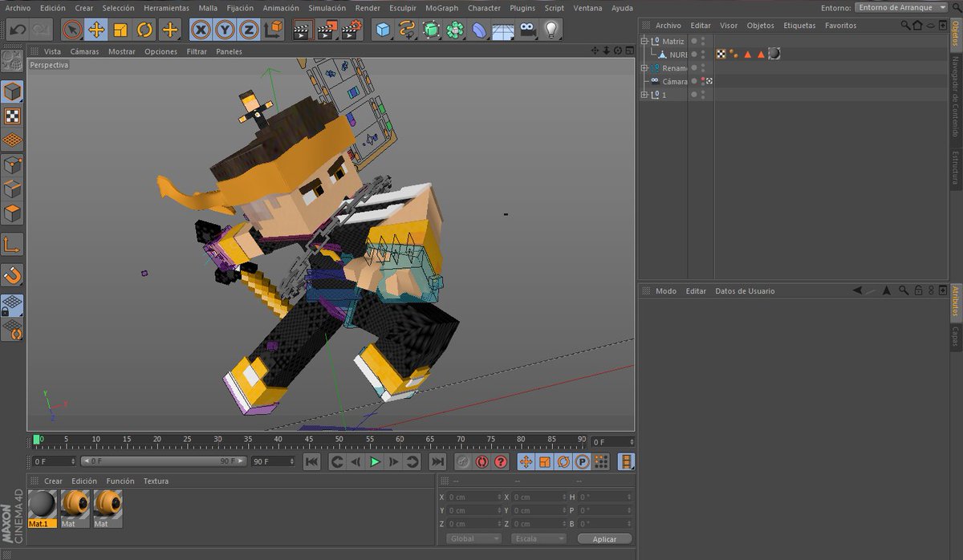Open the spline pen tool icon
The width and height of the screenshot is (963, 560).
[407, 30]
